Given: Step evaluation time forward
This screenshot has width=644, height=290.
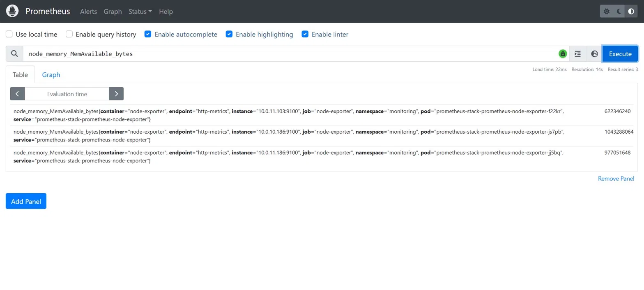Looking at the screenshot, I should [116, 94].
